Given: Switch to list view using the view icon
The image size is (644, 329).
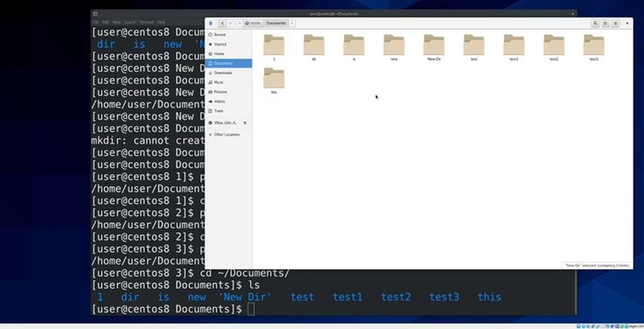Looking at the screenshot, I should point(605,23).
